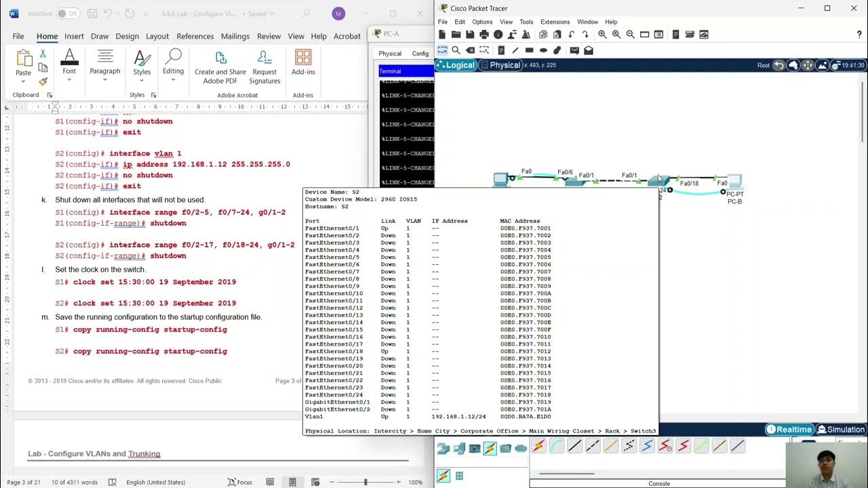Viewport: 868px width, 488px height.
Task: Select the Inspect magnifier tool in Packet Tracer
Action: pos(456,50)
